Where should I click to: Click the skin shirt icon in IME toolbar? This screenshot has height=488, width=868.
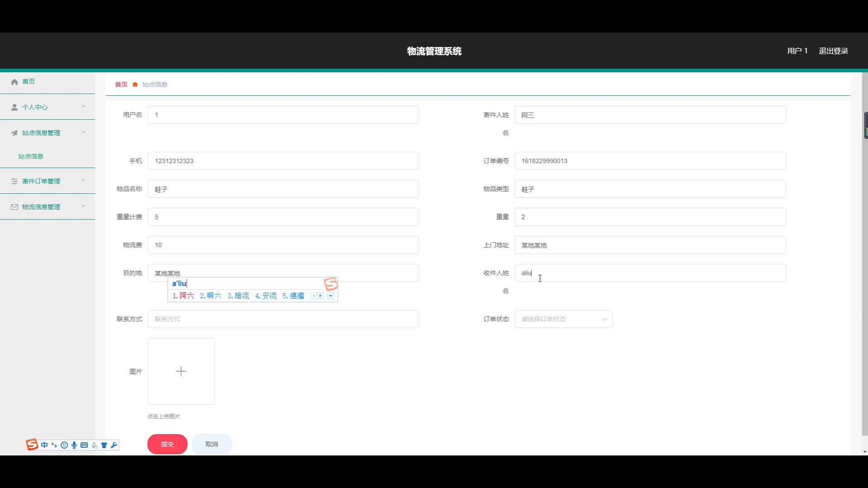pyautogui.click(x=104, y=445)
